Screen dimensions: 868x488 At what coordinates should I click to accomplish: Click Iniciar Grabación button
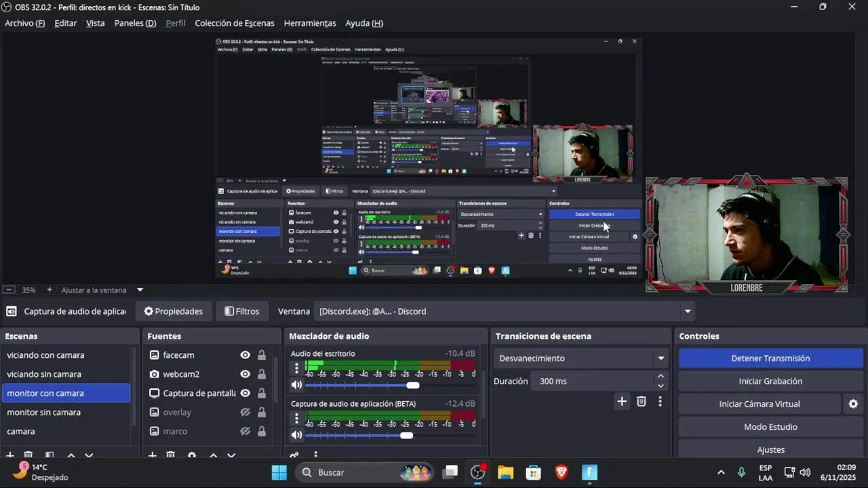(x=770, y=381)
